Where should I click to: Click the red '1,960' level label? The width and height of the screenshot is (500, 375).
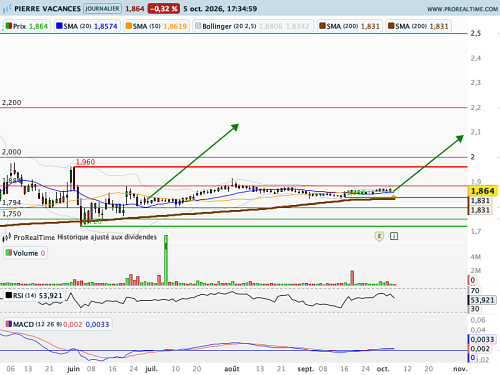coord(85,162)
